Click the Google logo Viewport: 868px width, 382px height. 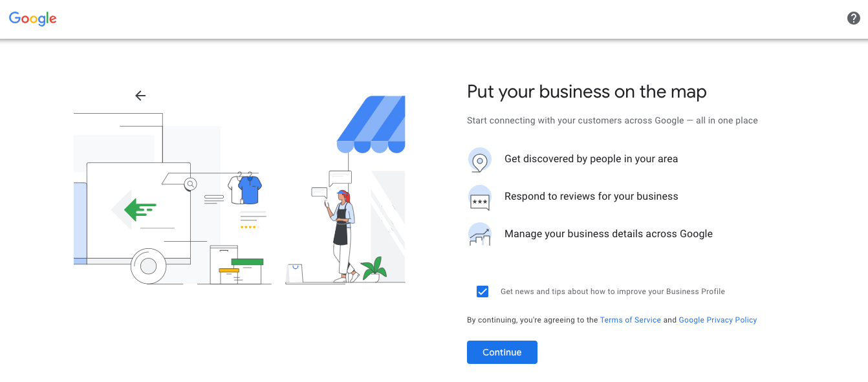pos(33,19)
